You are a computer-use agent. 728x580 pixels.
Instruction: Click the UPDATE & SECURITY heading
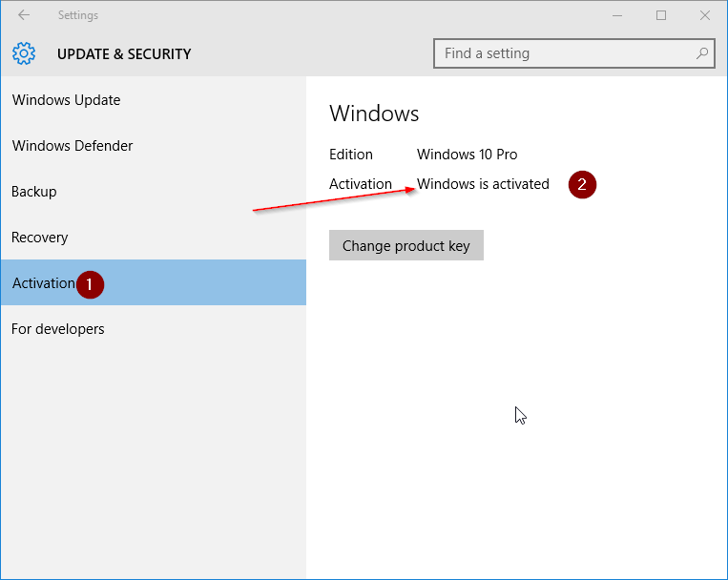point(124,53)
